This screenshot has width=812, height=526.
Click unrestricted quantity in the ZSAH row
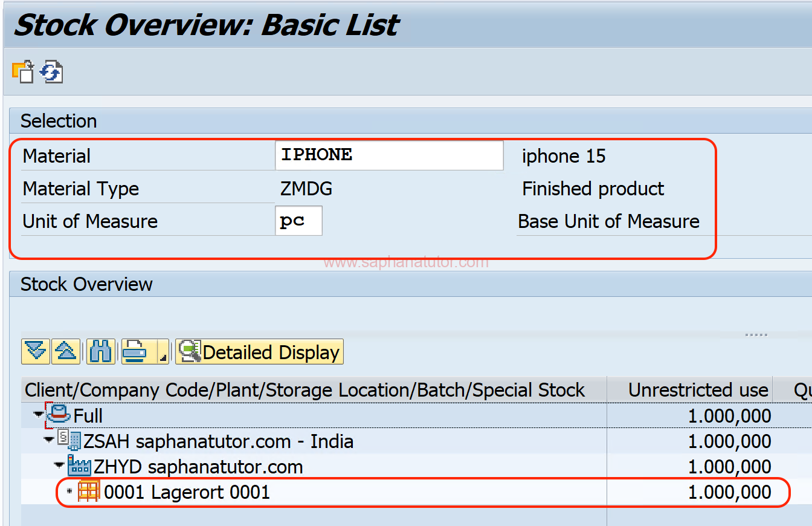729,441
